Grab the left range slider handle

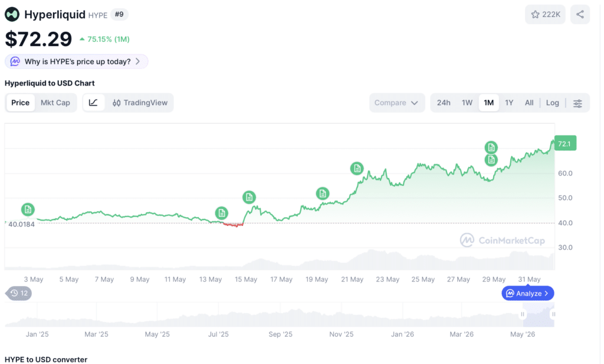pyautogui.click(x=523, y=314)
